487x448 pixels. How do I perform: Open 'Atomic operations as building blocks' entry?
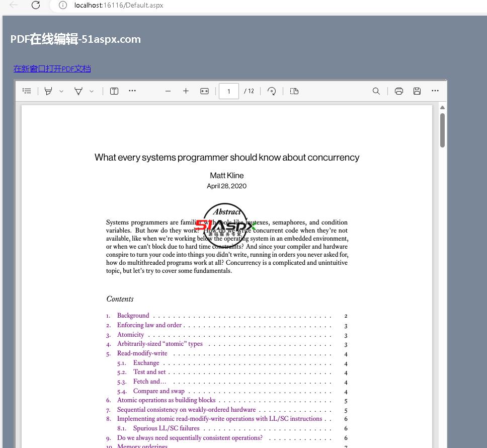tap(166, 400)
